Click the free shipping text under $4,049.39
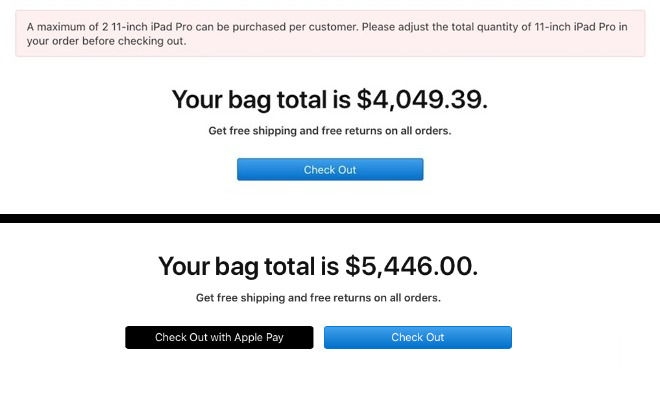 pyautogui.click(x=330, y=131)
